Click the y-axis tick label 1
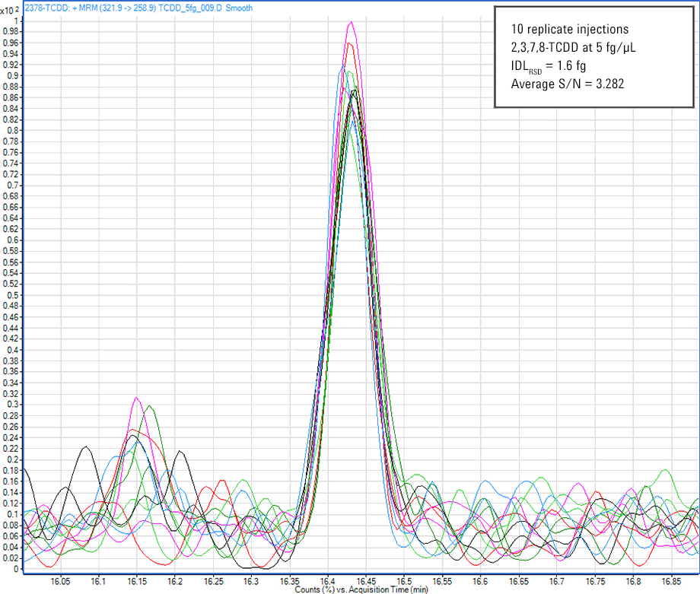Screen dimensions: 700x594 16,21
